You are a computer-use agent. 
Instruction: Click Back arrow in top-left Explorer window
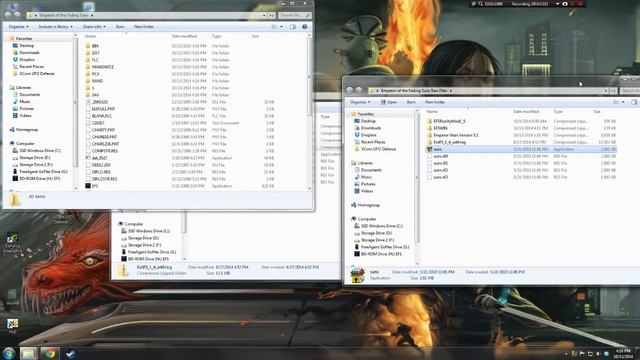[8, 15]
